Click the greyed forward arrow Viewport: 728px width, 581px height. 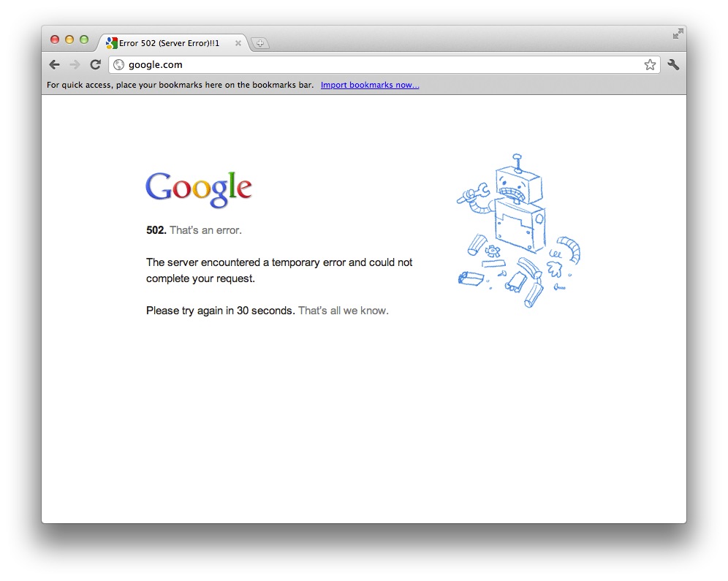(x=75, y=64)
